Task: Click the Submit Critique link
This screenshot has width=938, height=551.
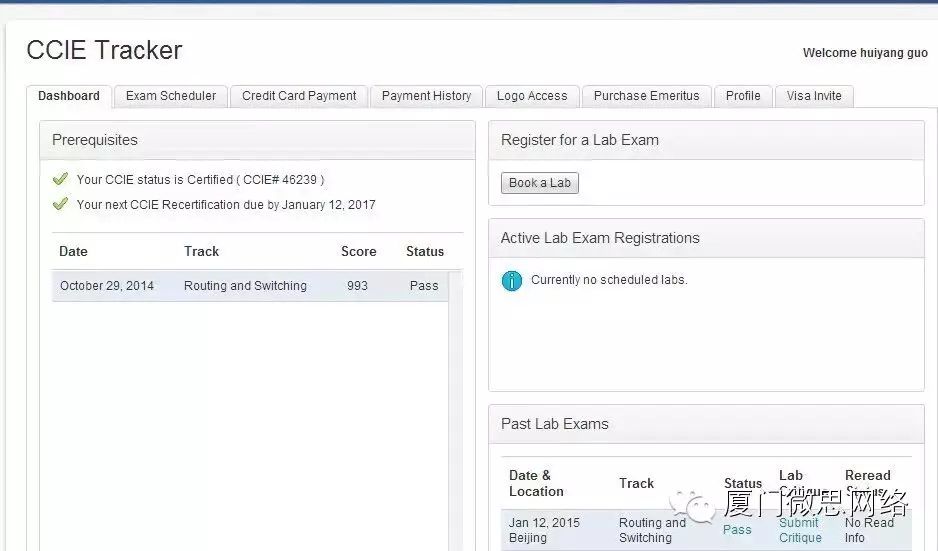Action: pos(800,530)
